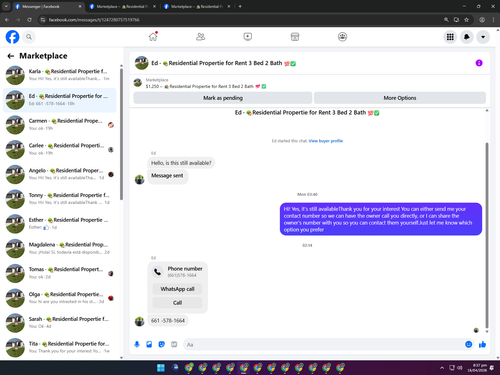Open the notifications bell
This screenshot has width=500, height=375.
[x=467, y=37]
